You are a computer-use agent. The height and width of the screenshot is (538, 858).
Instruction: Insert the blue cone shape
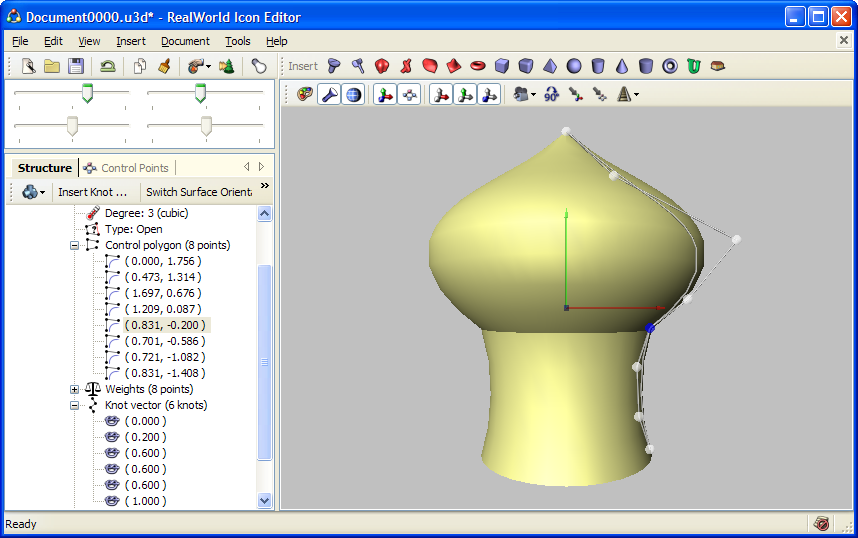(622, 66)
